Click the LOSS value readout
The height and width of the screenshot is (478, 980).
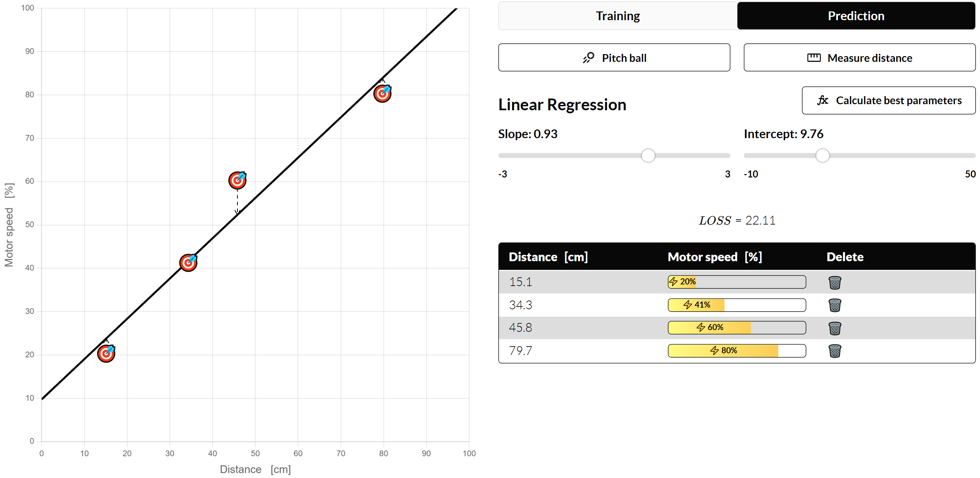(x=736, y=221)
